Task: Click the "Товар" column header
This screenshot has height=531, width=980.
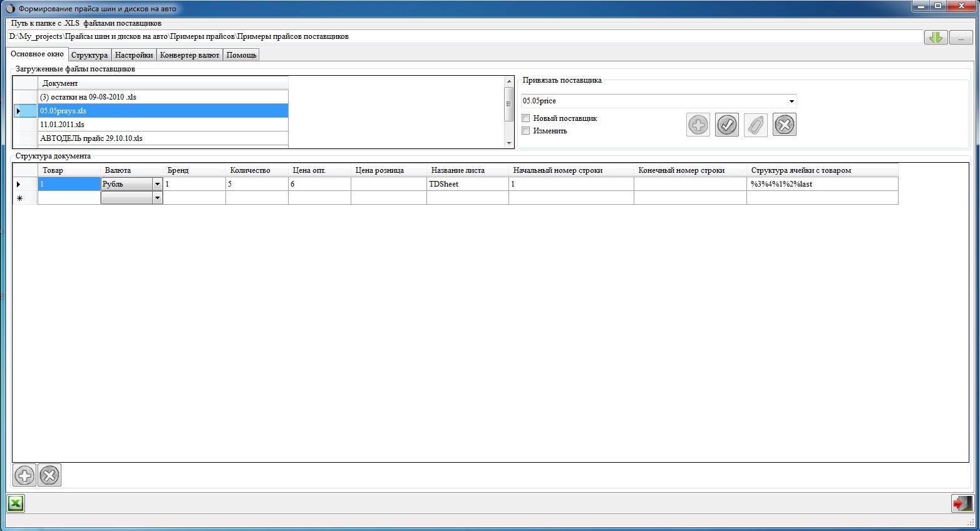Action: [x=69, y=170]
